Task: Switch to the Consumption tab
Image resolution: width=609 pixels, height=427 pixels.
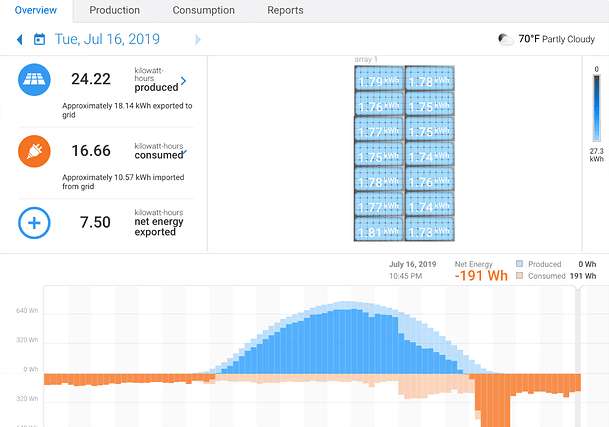Action: pyautogui.click(x=203, y=11)
